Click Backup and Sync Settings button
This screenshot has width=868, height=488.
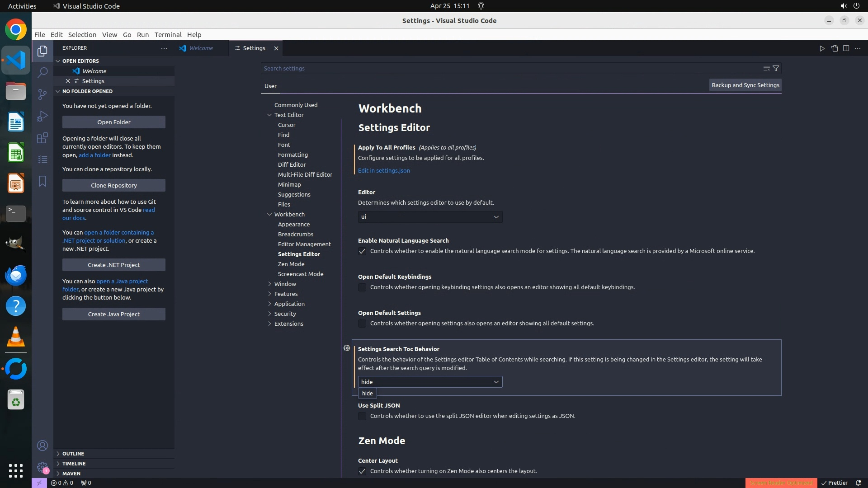(745, 85)
